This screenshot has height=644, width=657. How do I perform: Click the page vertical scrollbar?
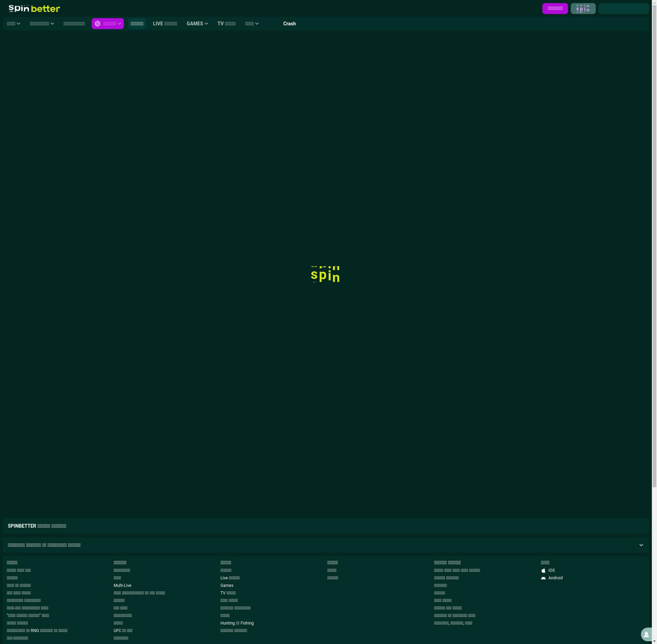tap(654, 240)
